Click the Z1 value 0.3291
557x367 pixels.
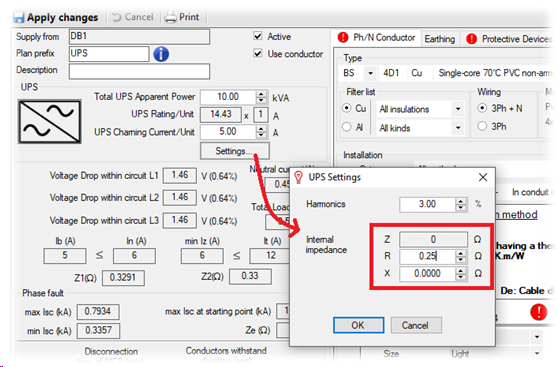pos(123,277)
